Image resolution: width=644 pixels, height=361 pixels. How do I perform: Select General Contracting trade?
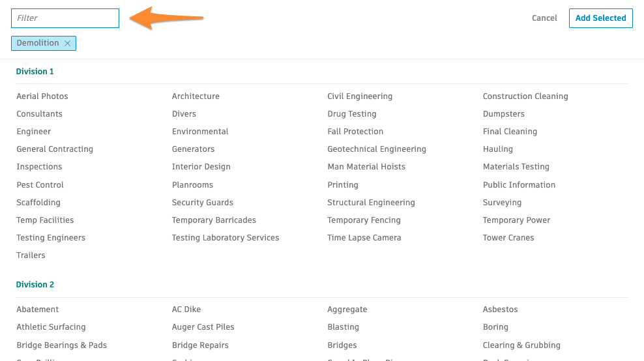(55, 149)
